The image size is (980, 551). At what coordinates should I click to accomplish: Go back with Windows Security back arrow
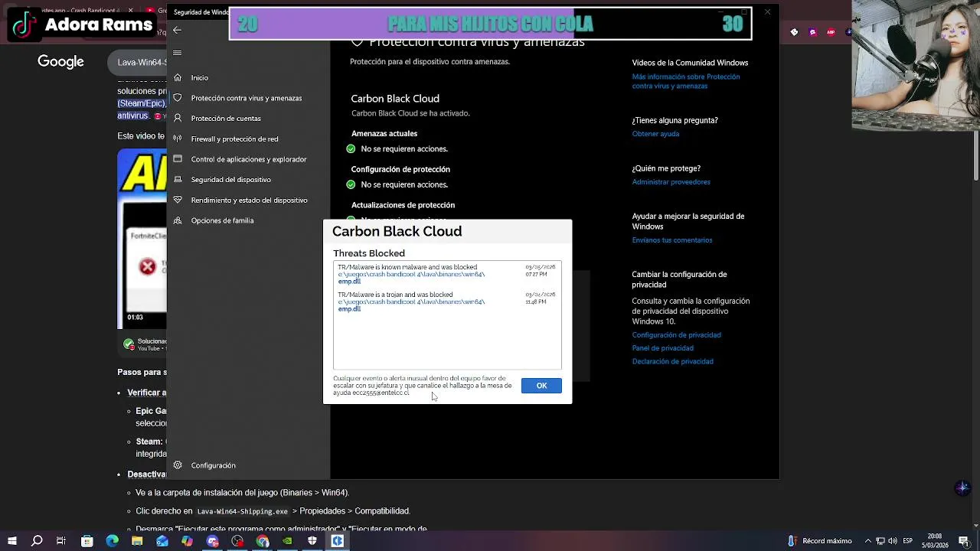coord(177,30)
